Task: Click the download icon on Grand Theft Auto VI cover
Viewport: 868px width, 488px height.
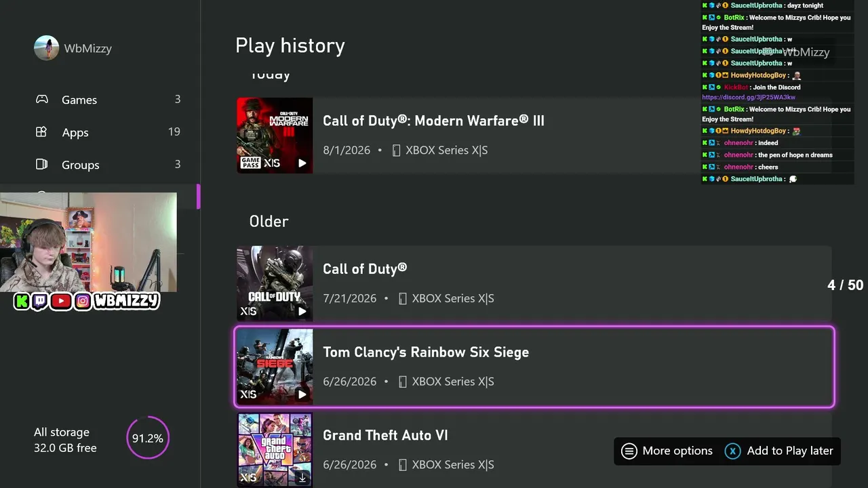Action: tap(302, 478)
